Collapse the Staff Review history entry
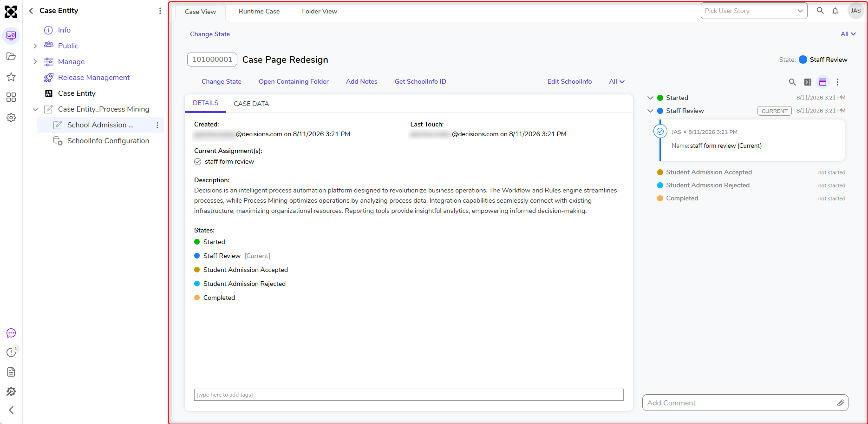Screen dimensions: 868x424 point(650,111)
